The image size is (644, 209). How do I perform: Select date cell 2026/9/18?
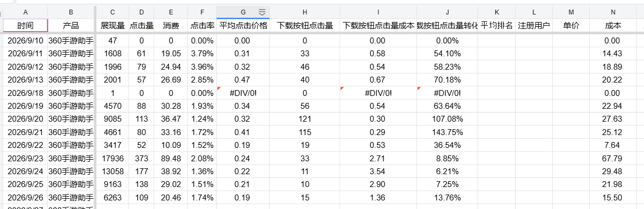[x=25, y=93]
